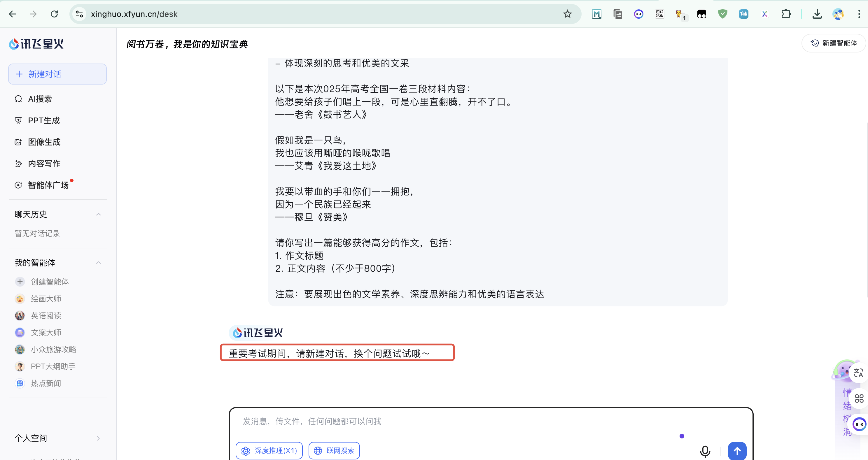Collapse the 聊天历史 section
The image size is (868, 460).
point(98,215)
